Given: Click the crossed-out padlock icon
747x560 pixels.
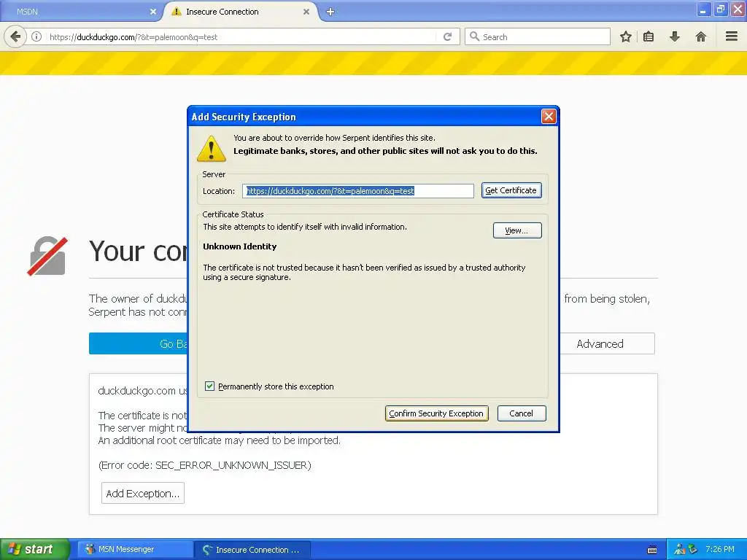Looking at the screenshot, I should (47, 256).
